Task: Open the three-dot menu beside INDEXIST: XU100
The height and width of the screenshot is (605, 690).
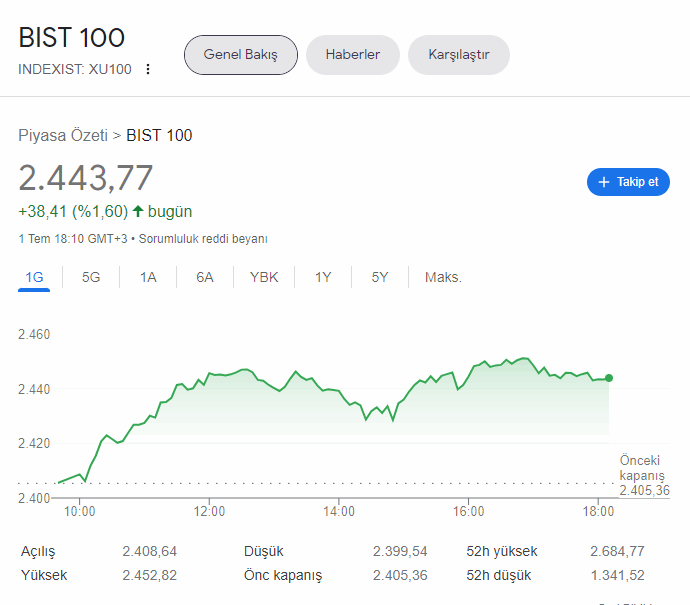Action: coord(148,69)
